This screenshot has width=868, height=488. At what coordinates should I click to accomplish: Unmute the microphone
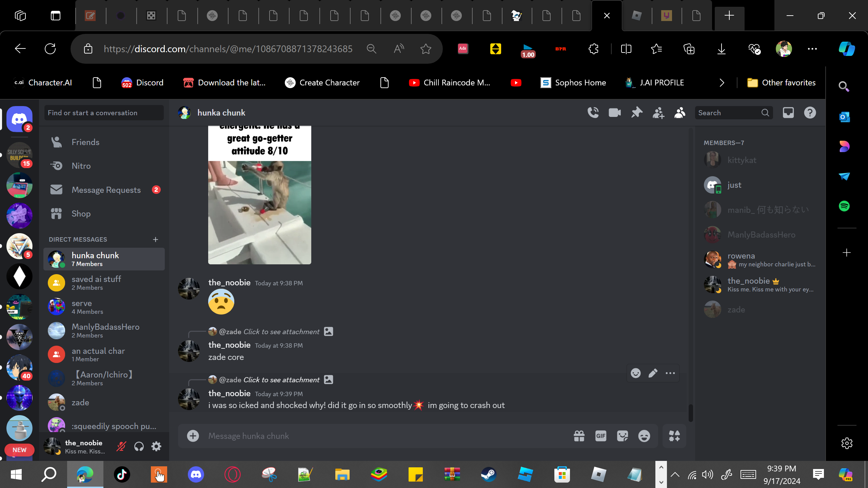[121, 446]
